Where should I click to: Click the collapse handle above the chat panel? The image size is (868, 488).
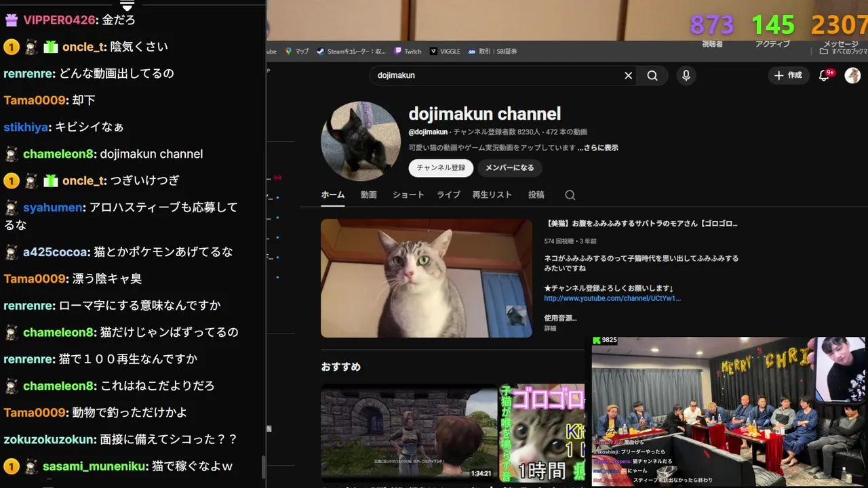click(127, 5)
